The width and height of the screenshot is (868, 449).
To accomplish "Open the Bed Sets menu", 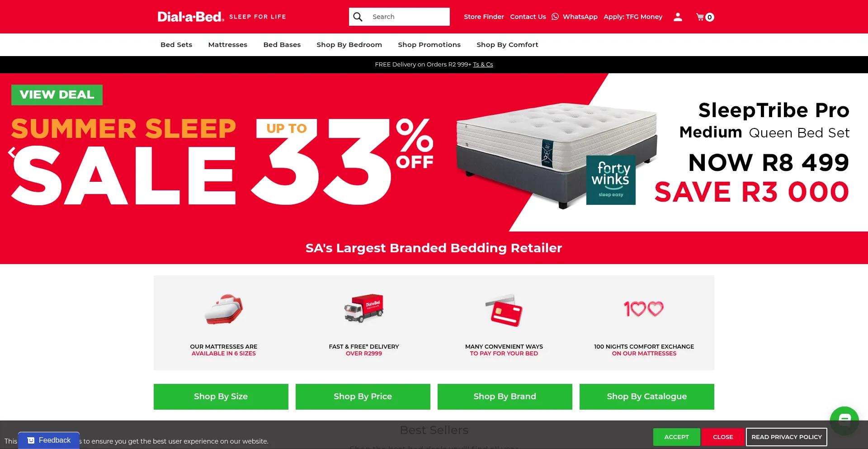I will click(x=176, y=45).
